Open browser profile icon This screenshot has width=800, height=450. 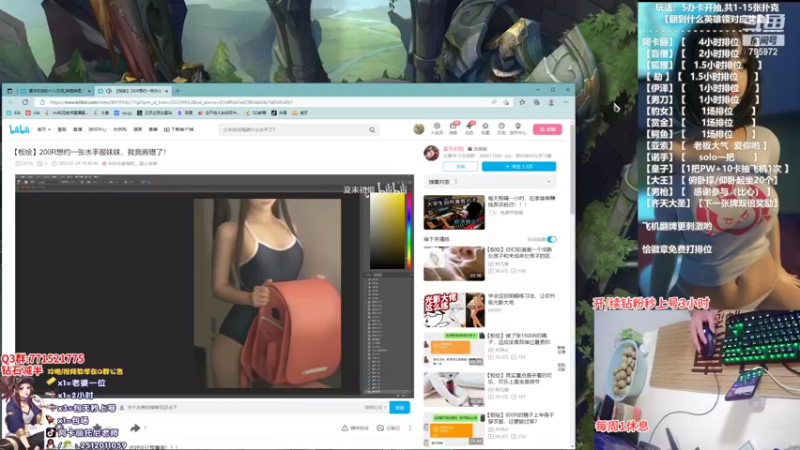[x=551, y=103]
